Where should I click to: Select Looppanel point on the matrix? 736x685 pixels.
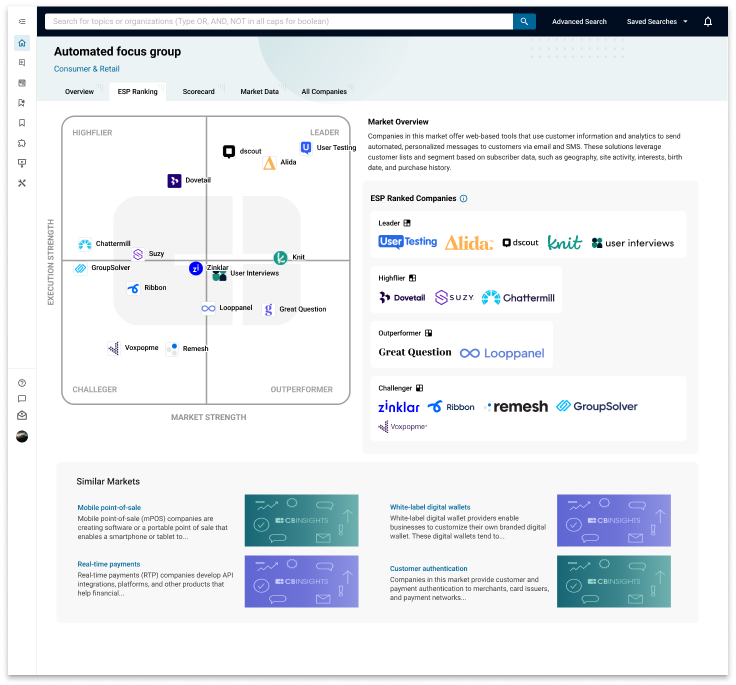[x=208, y=308]
